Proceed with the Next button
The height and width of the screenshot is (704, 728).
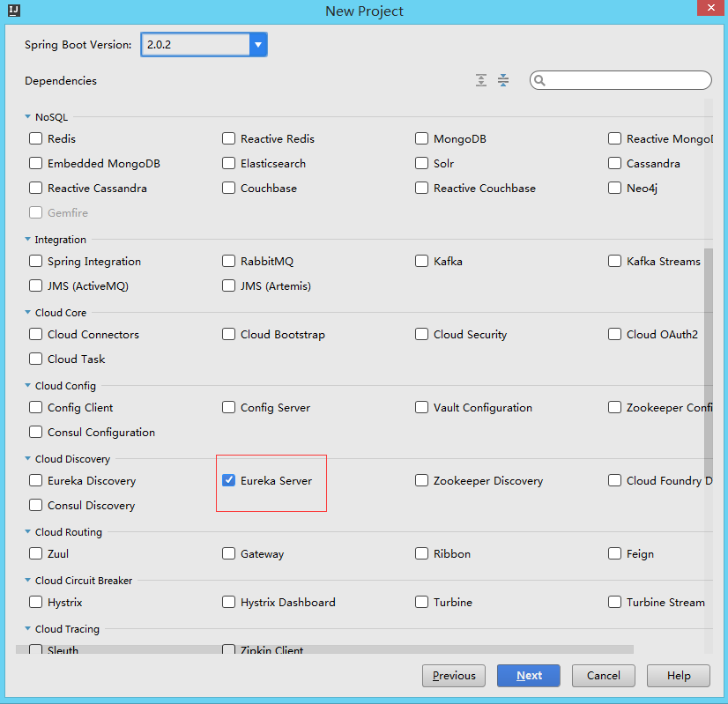click(x=528, y=675)
